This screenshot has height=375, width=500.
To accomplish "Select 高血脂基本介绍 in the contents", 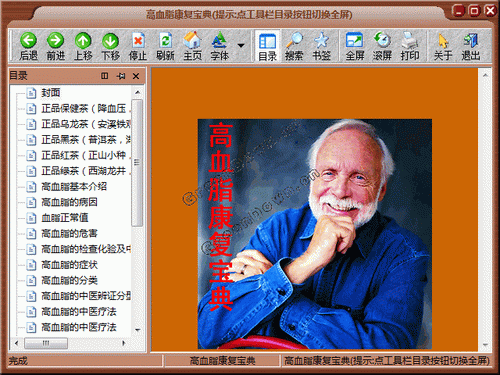I will click(x=74, y=187).
